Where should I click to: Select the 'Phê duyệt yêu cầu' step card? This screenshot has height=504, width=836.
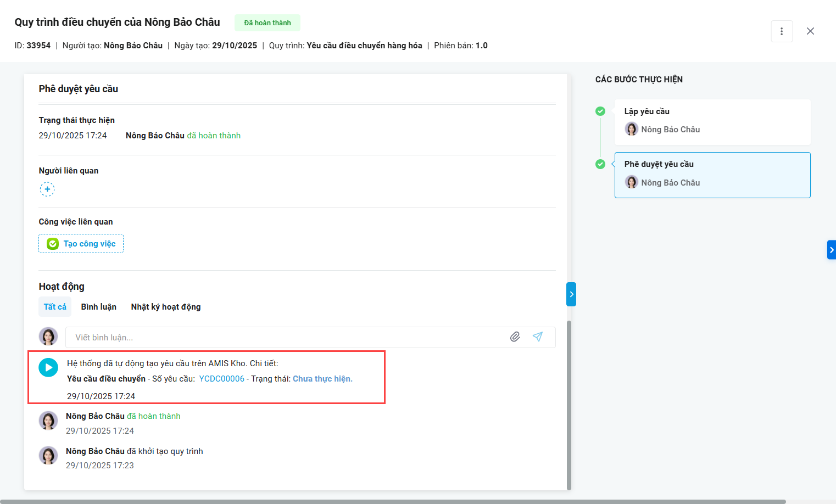(712, 175)
